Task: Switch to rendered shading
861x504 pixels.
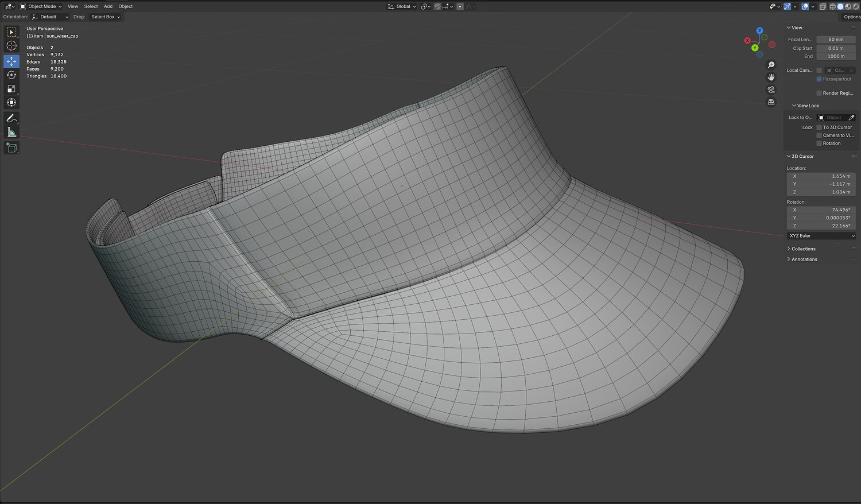Action: 856,6
